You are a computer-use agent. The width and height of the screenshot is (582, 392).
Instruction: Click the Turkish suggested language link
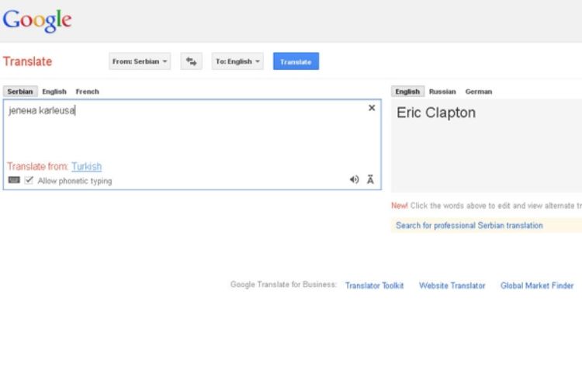tap(86, 166)
